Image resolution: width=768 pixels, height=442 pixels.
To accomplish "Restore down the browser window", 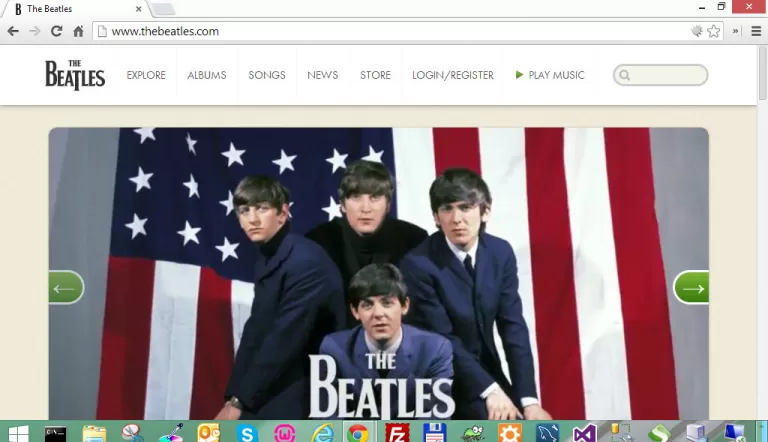I will pos(721,7).
